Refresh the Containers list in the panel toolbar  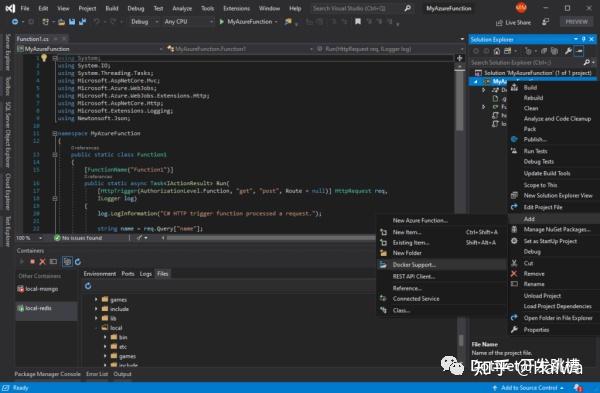coord(78,262)
